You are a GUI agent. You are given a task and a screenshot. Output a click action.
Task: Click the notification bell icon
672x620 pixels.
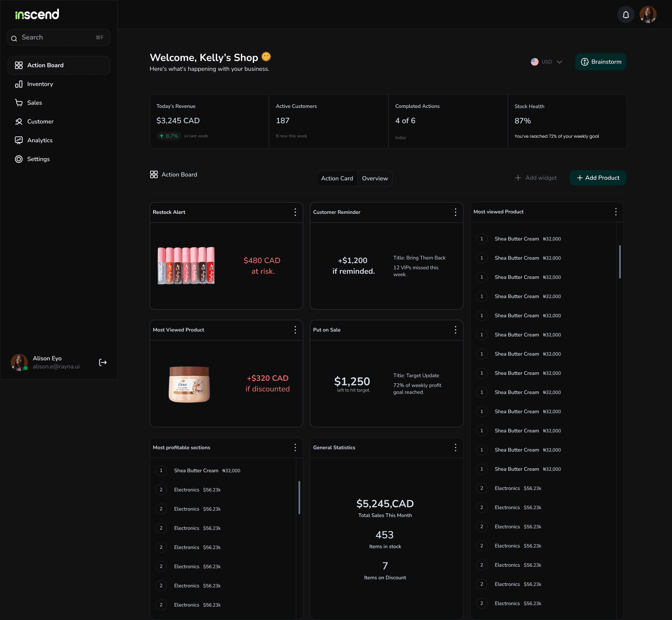(626, 15)
